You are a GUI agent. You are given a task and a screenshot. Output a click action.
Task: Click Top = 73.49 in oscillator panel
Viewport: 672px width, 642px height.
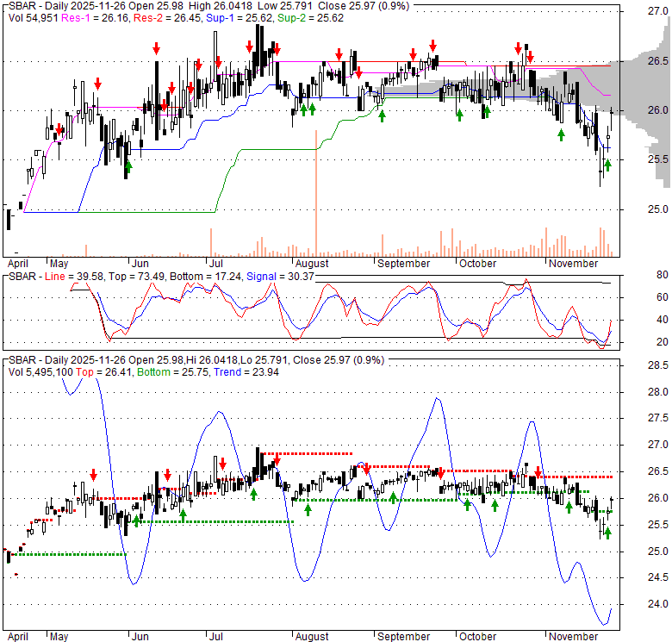click(x=137, y=277)
